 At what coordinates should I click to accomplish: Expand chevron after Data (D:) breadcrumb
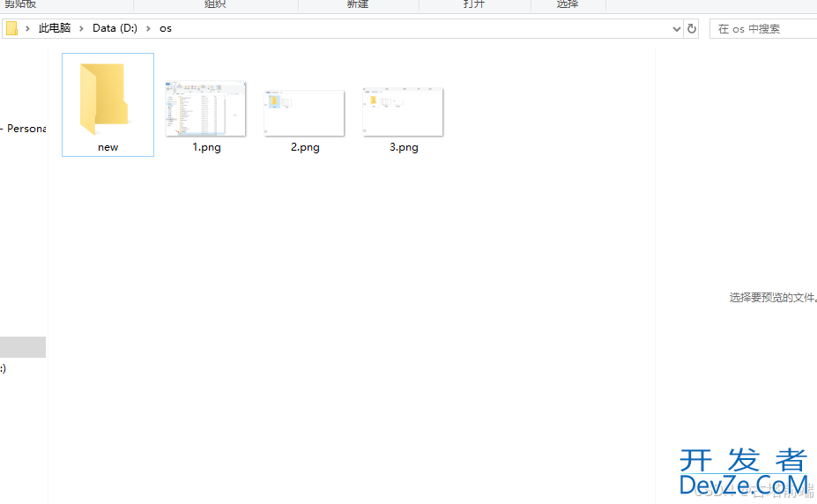(148, 28)
